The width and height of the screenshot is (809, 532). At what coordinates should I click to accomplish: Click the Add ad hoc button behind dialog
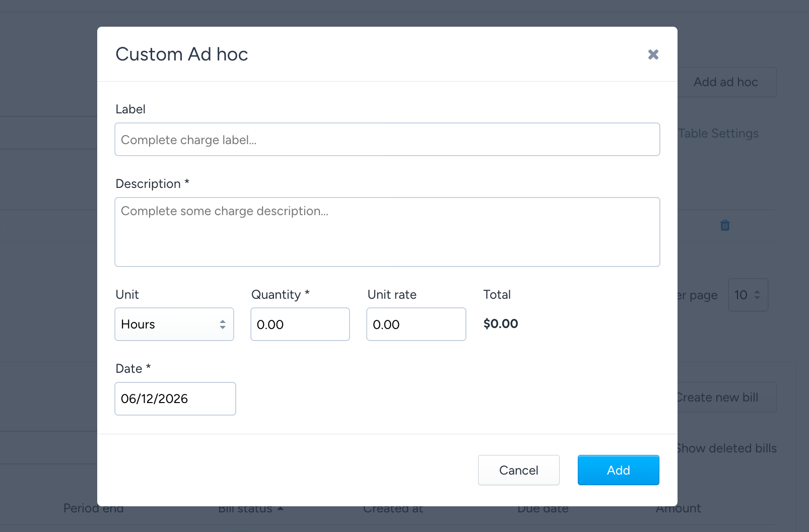pyautogui.click(x=726, y=82)
